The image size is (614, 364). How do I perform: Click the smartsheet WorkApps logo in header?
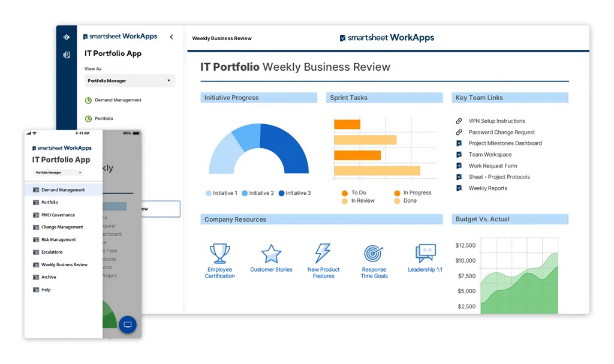387,38
